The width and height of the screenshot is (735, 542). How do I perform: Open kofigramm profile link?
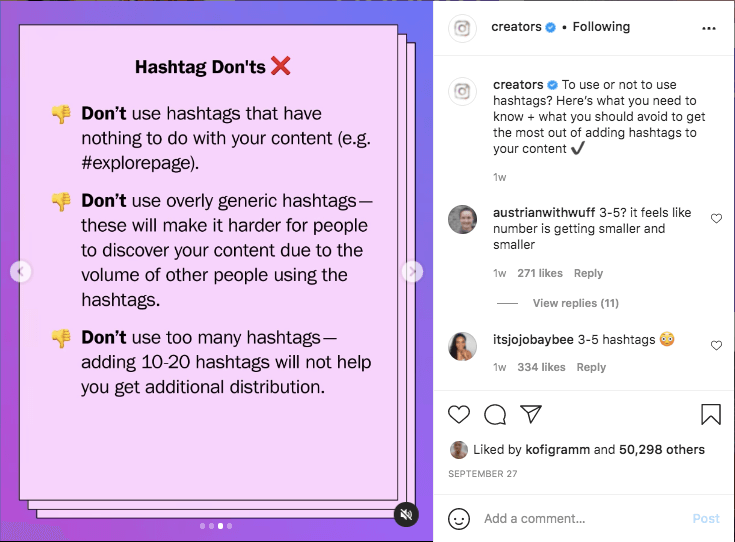click(559, 450)
